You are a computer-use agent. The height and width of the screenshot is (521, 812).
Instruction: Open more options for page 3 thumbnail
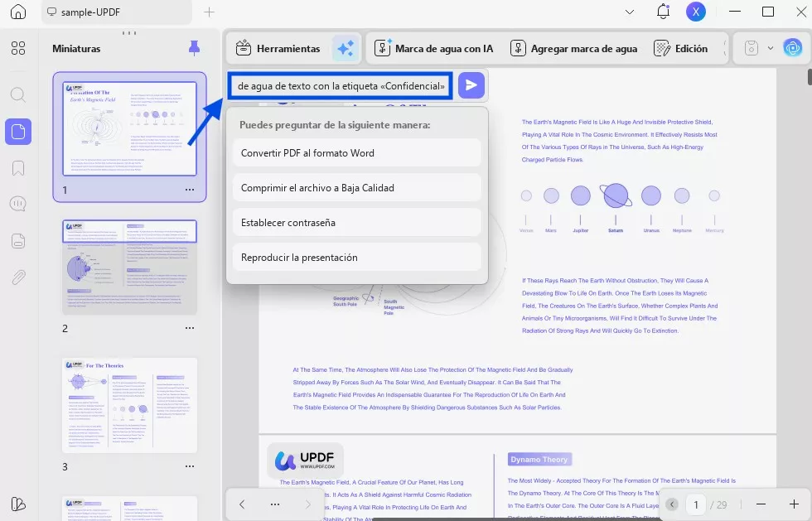coord(190,466)
